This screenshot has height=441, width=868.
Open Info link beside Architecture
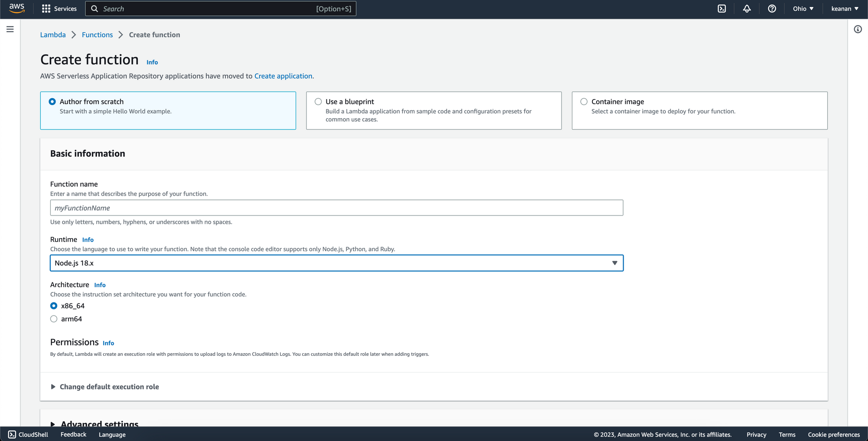(x=100, y=285)
